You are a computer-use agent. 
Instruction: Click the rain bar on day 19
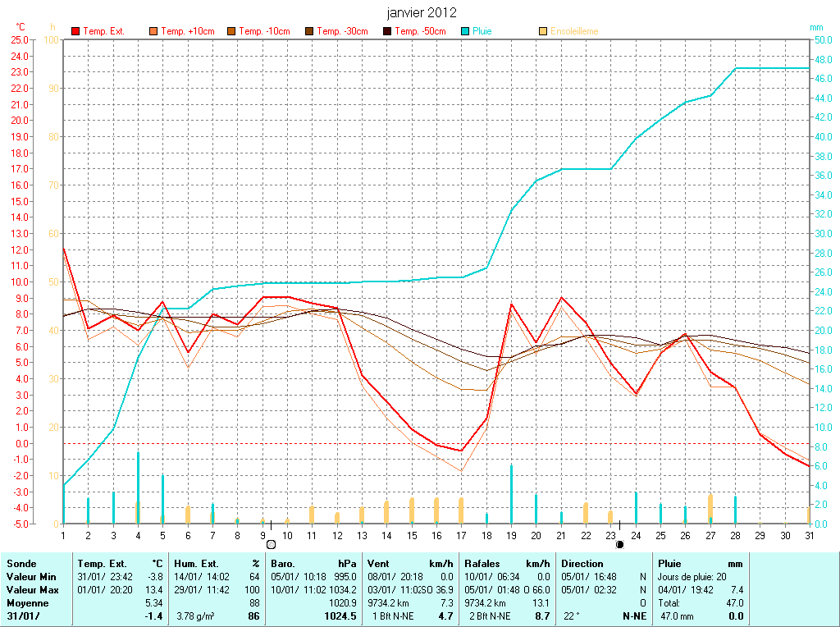pyautogui.click(x=511, y=493)
